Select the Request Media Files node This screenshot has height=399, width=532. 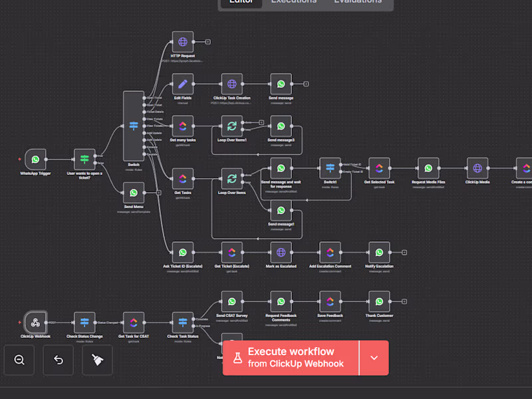click(428, 168)
